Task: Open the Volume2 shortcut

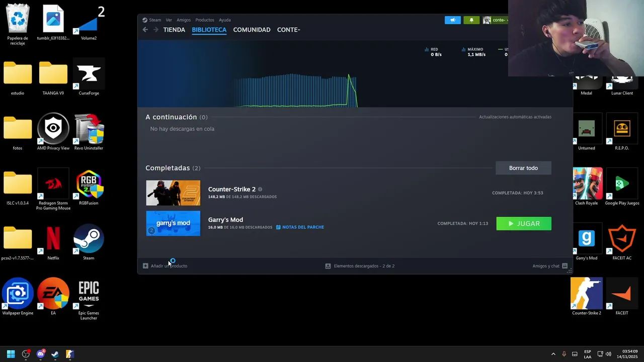Action: 89,23
